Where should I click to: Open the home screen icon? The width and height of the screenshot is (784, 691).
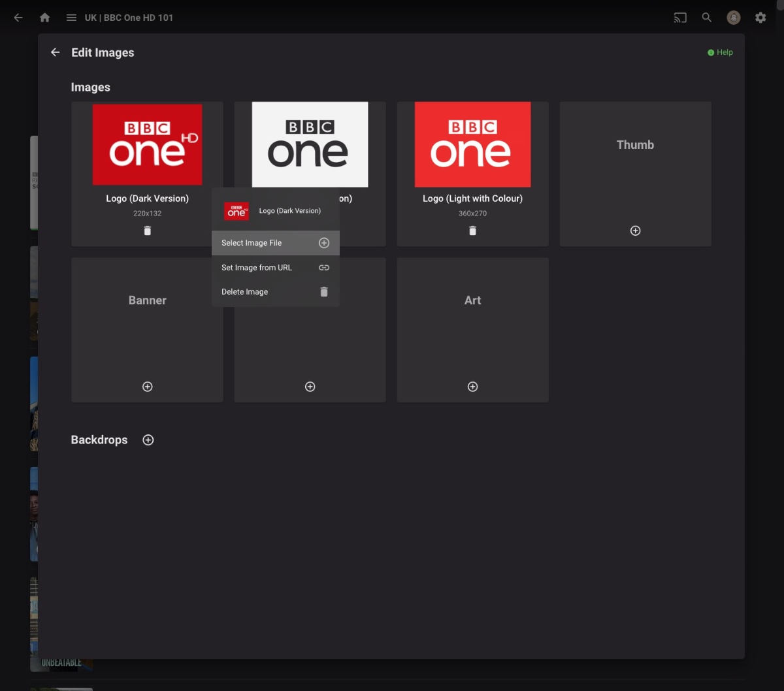click(45, 18)
